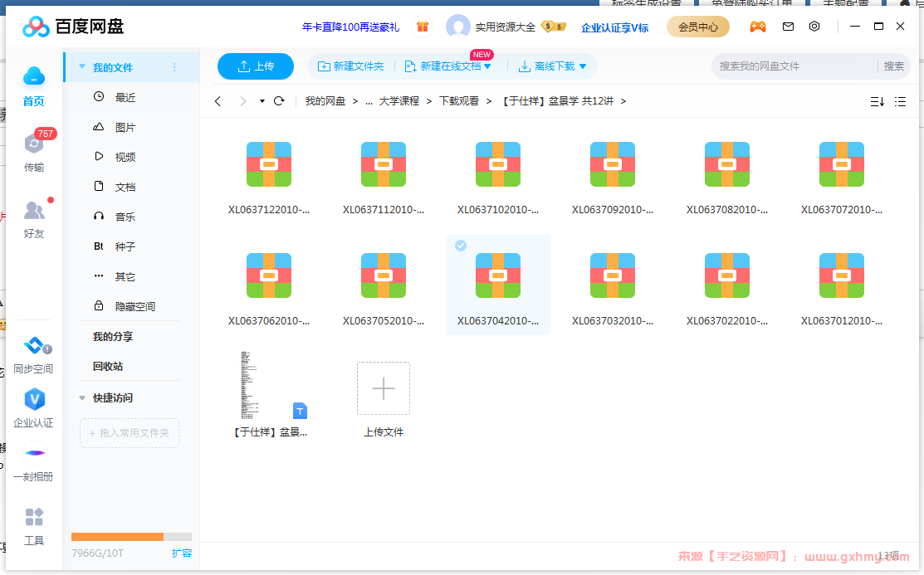This screenshot has height=575, width=924.
Task: Open the 扩容 storage expansion link
Action: click(181, 552)
